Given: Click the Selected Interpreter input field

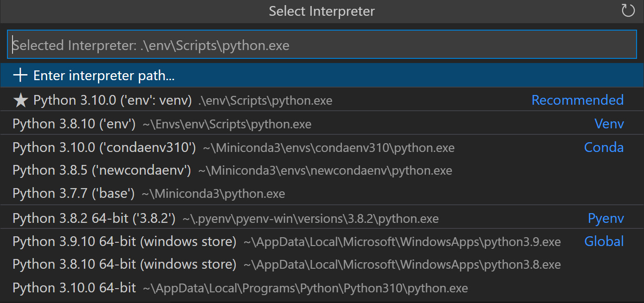Looking at the screenshot, I should click(x=322, y=44).
